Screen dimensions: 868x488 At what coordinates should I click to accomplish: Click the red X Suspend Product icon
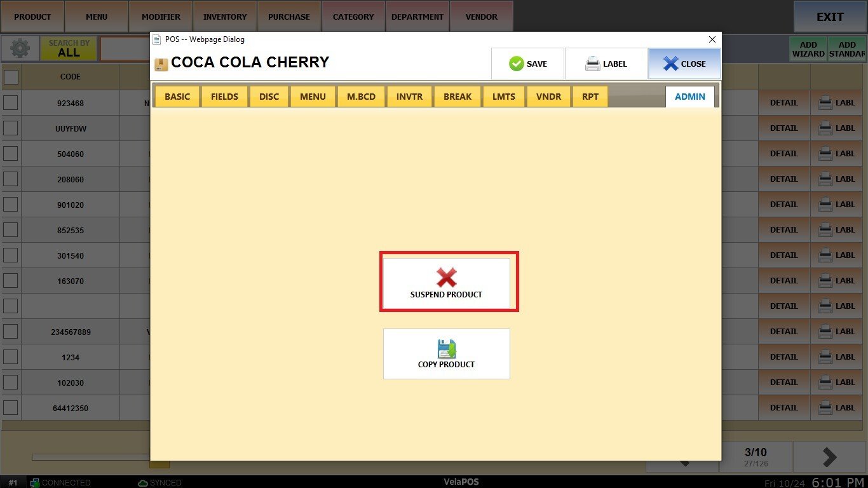point(446,278)
